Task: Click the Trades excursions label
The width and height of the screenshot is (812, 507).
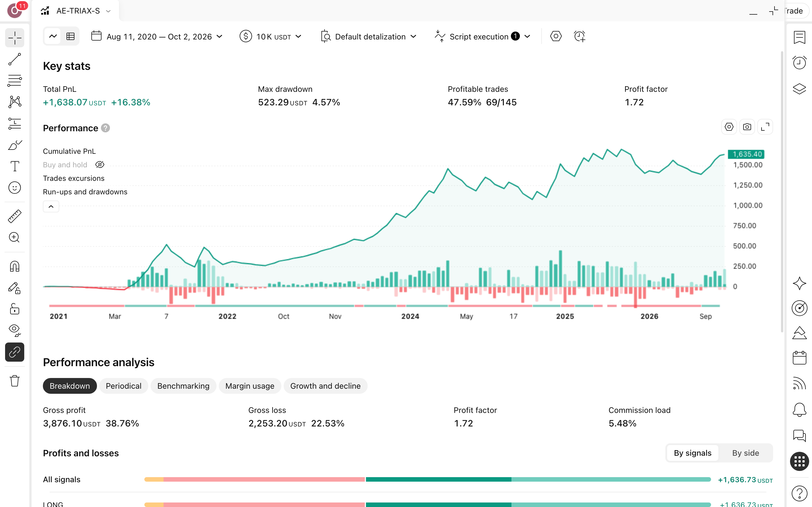Action: click(74, 178)
